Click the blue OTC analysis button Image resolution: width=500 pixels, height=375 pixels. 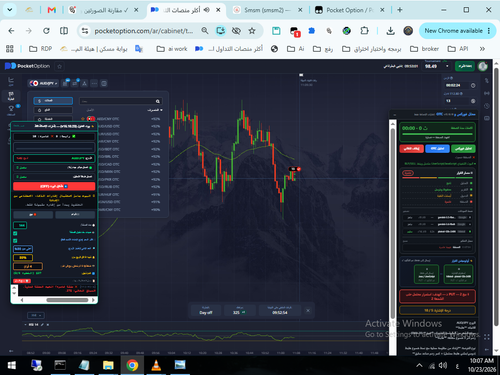point(437,148)
